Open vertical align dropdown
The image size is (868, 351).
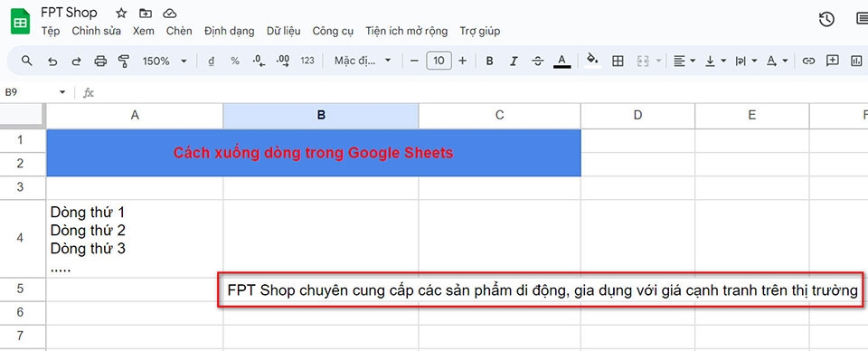point(715,62)
